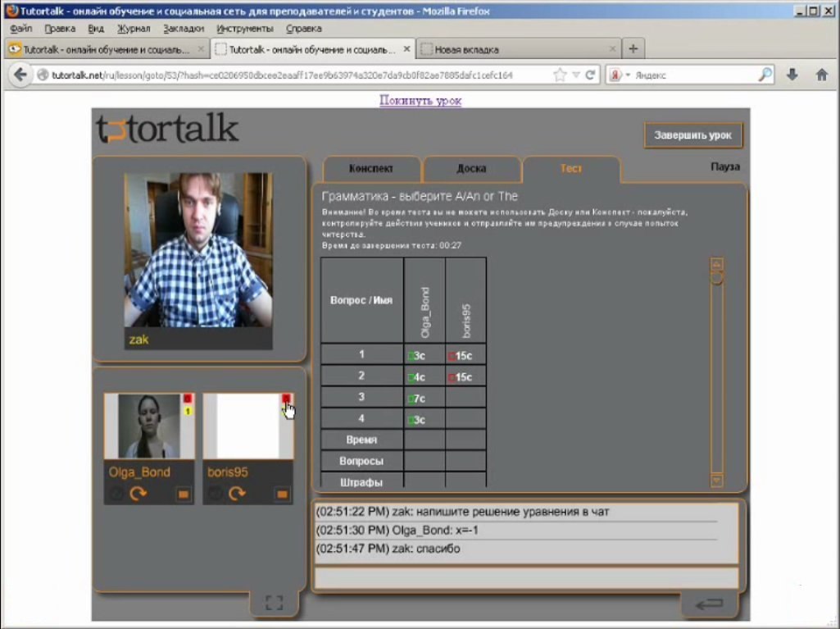Go to browser home page icon
840x629 pixels.
click(x=822, y=75)
